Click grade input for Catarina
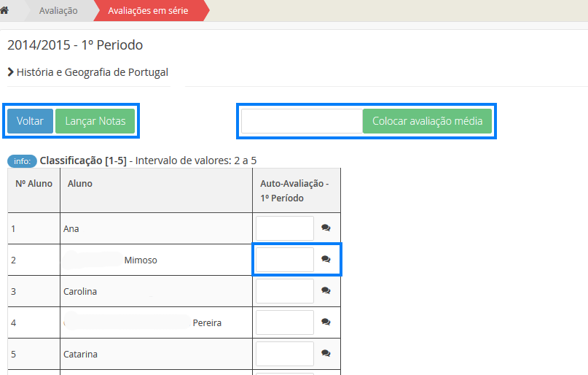The image size is (588, 375). (x=284, y=354)
